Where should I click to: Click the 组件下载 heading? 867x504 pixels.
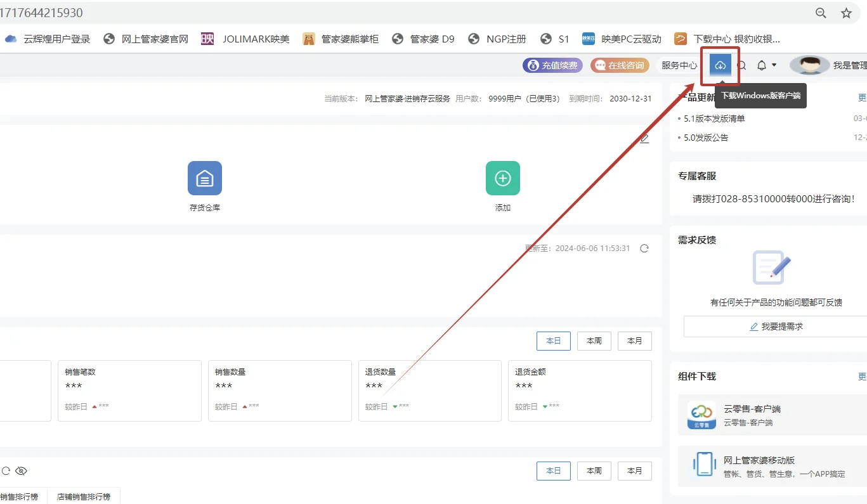coord(697,376)
